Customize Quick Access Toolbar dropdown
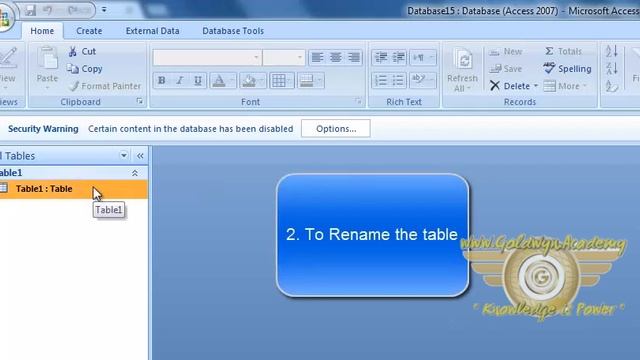Viewport: 640px width, 360px height. (104, 10)
